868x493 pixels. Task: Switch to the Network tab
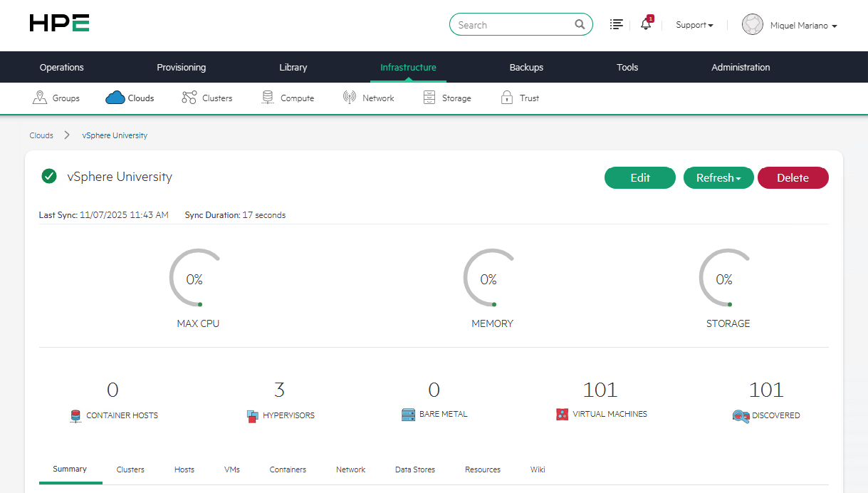350,469
